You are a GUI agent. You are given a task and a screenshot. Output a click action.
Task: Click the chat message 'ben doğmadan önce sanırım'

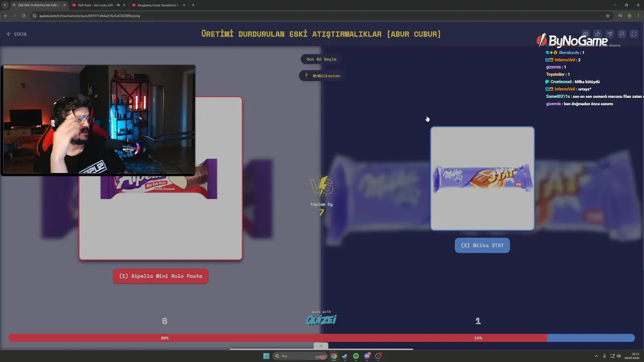(x=580, y=104)
